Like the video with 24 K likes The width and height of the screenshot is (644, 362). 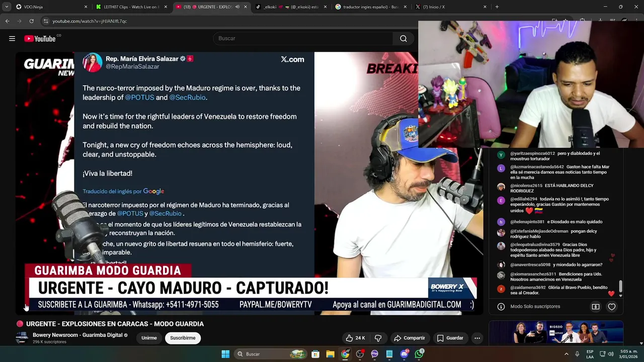(x=355, y=338)
